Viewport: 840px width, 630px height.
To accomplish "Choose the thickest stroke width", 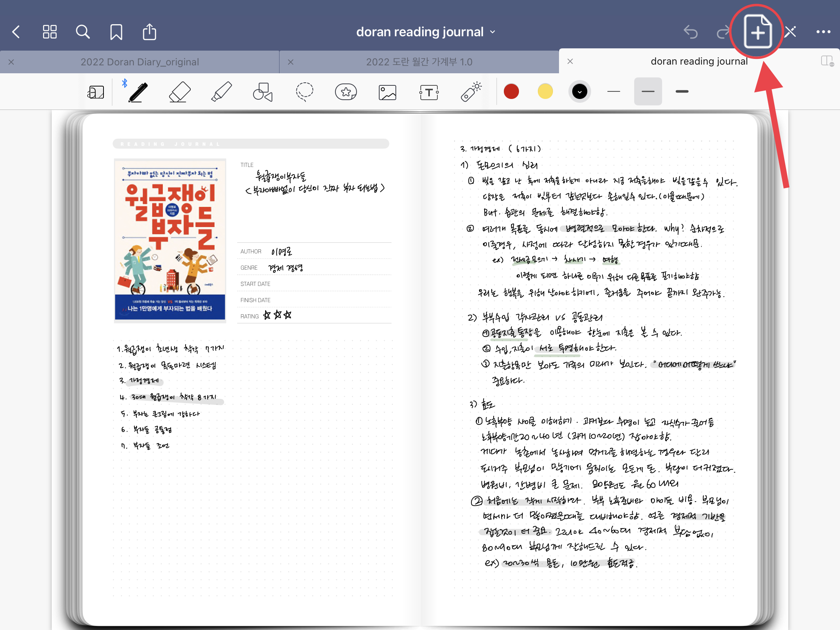I will pyautogui.click(x=682, y=91).
